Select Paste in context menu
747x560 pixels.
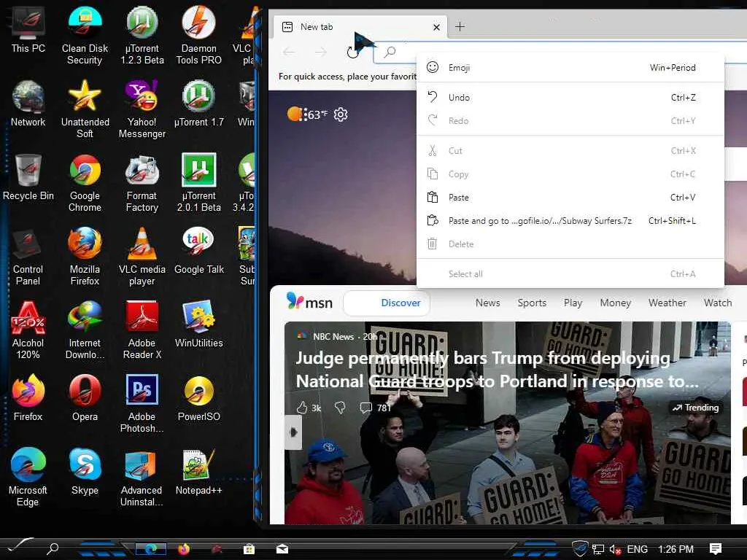(570, 197)
